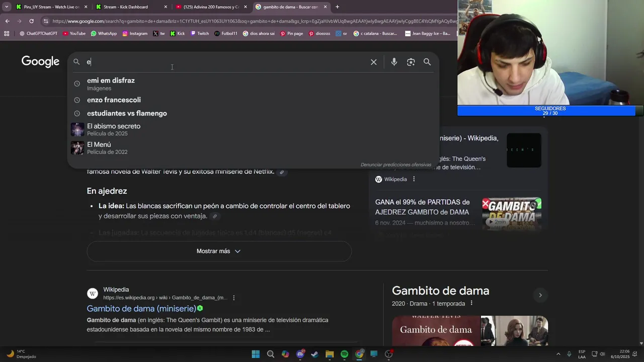Open the Jean Baggy Ice bookmark
Viewport: 644px width, 362px height.
(x=428, y=34)
